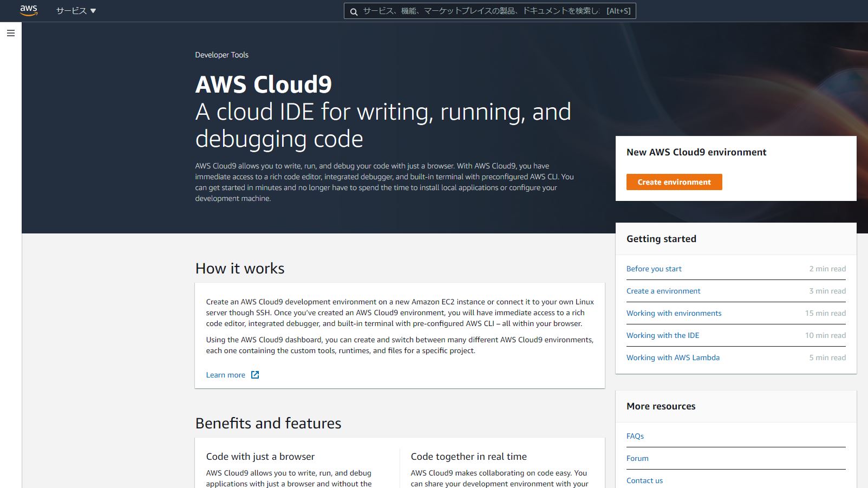Open the FAQs link
Viewport: 868px width, 488px height.
(x=635, y=436)
